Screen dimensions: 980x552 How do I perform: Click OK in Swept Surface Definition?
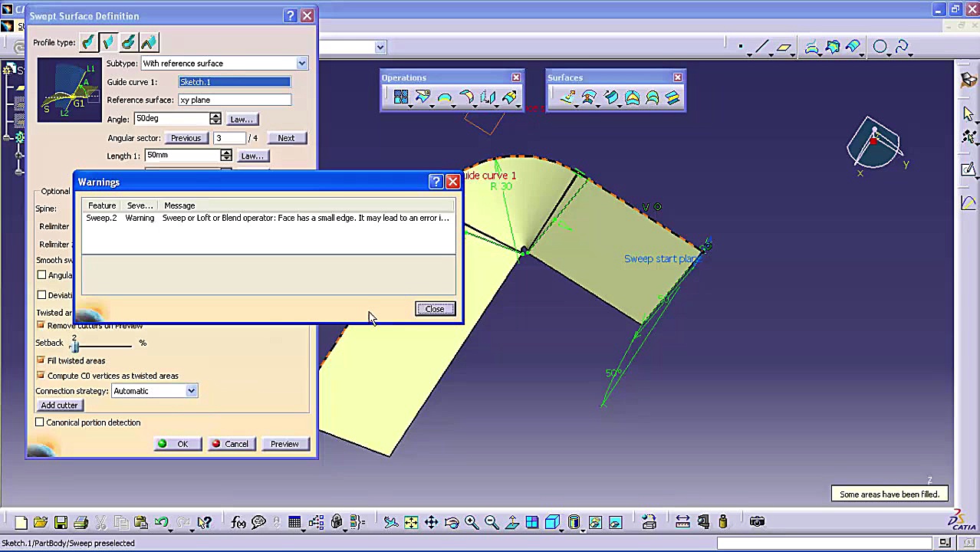(x=177, y=444)
